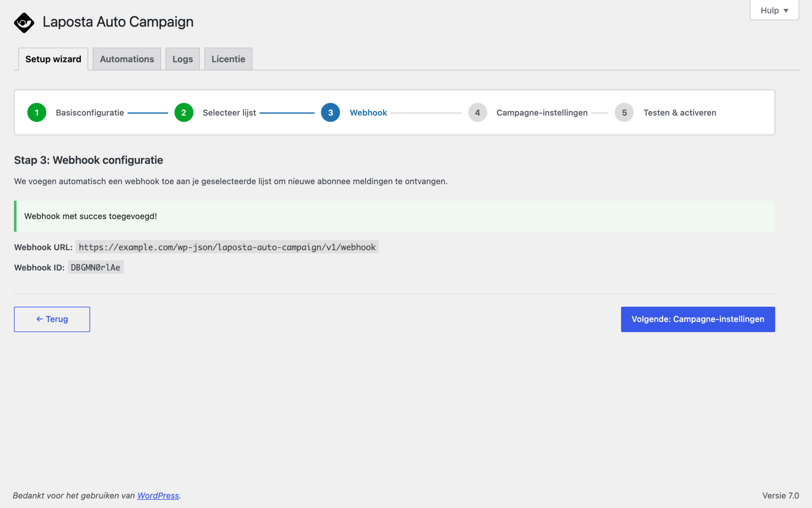Viewport: 812px width, 508px height.
Task: Click the webhook description paragraph
Action: click(x=231, y=181)
